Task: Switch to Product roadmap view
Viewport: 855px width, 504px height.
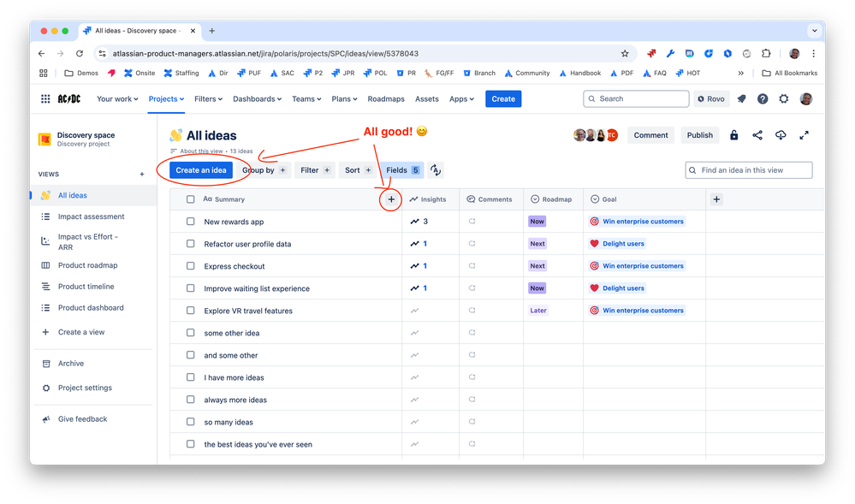Action: (x=88, y=265)
